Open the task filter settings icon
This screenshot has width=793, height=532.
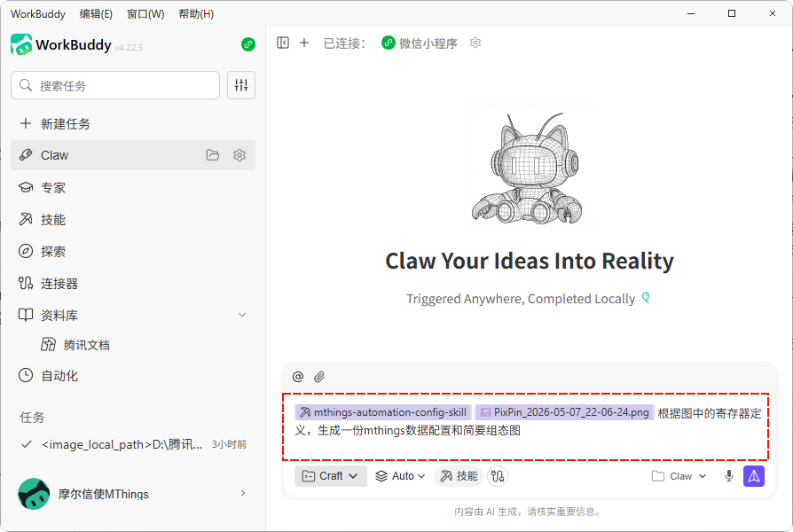click(x=241, y=85)
